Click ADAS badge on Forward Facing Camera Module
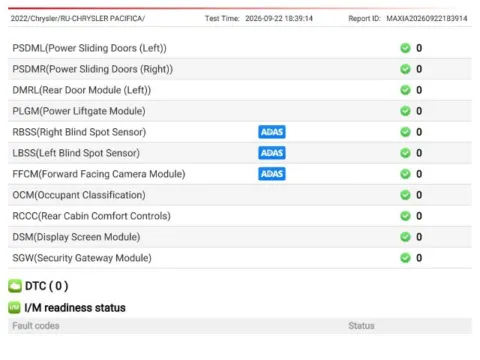This screenshot has height=360, width=480. (x=272, y=174)
